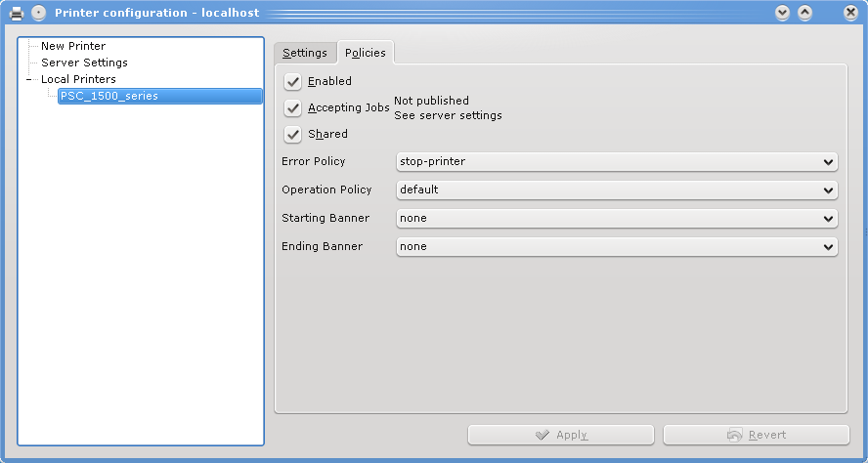Click the title bar shade down arrow

click(x=782, y=13)
